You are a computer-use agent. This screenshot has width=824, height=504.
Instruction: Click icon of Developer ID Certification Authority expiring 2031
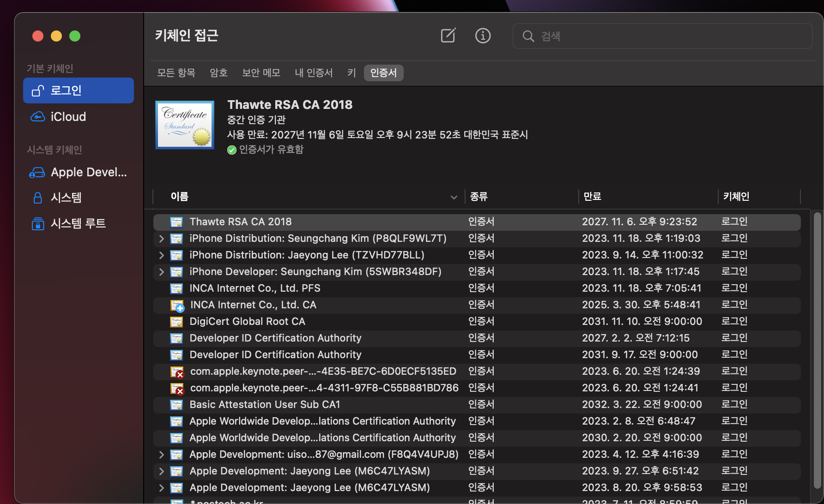[176, 355]
